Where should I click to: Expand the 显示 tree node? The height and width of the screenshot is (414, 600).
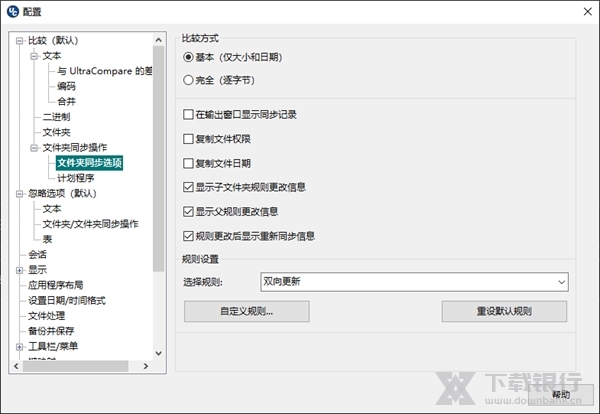(x=20, y=270)
